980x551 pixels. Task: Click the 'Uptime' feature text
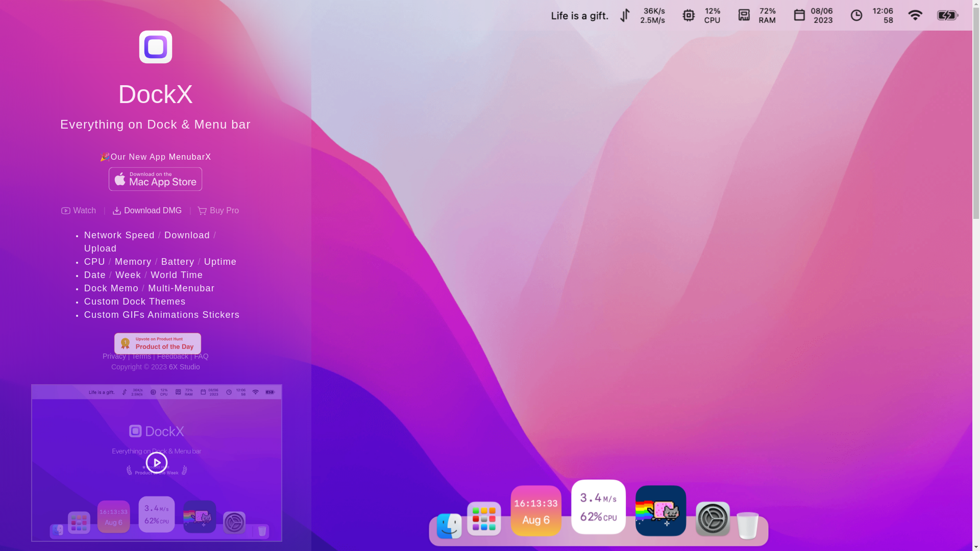[x=220, y=262]
